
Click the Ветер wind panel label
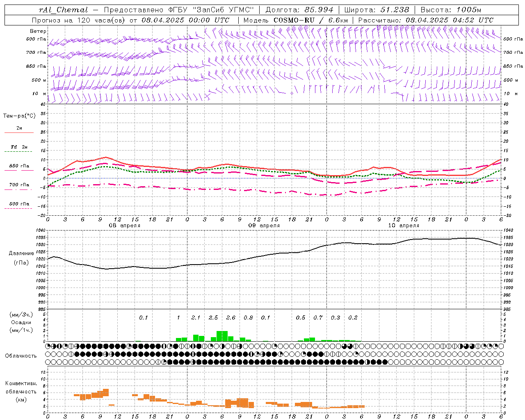coord(38,31)
